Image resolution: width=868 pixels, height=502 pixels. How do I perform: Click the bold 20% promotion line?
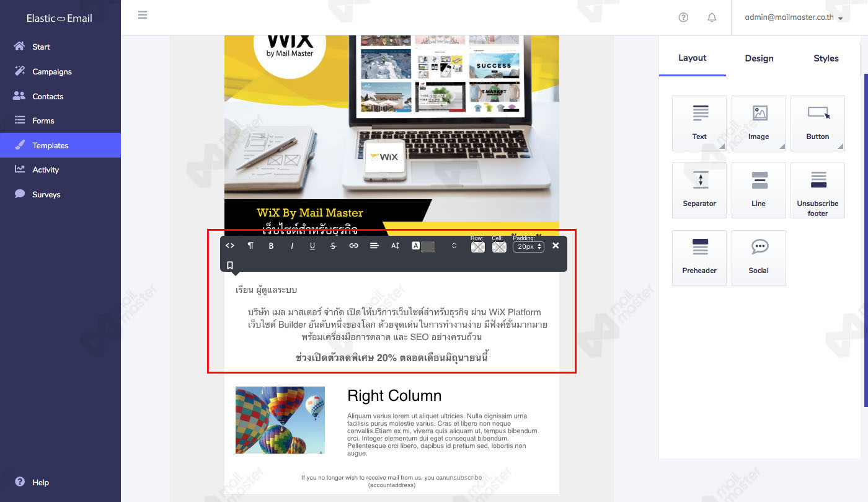click(x=392, y=357)
